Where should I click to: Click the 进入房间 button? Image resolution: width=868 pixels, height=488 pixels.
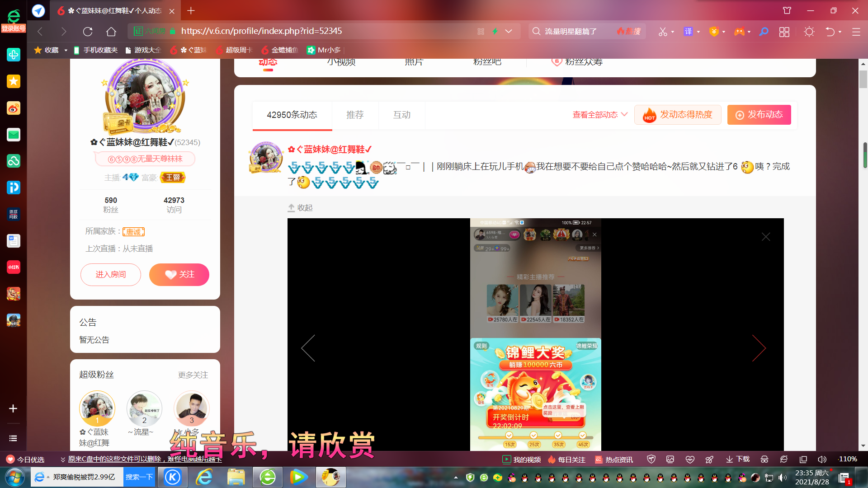pos(111,275)
